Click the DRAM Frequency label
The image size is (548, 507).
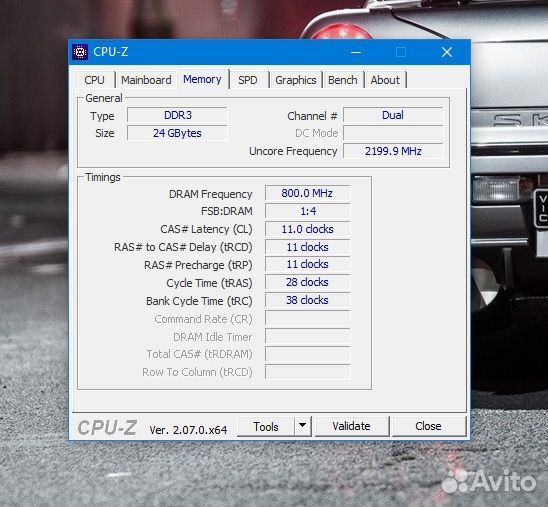point(211,194)
